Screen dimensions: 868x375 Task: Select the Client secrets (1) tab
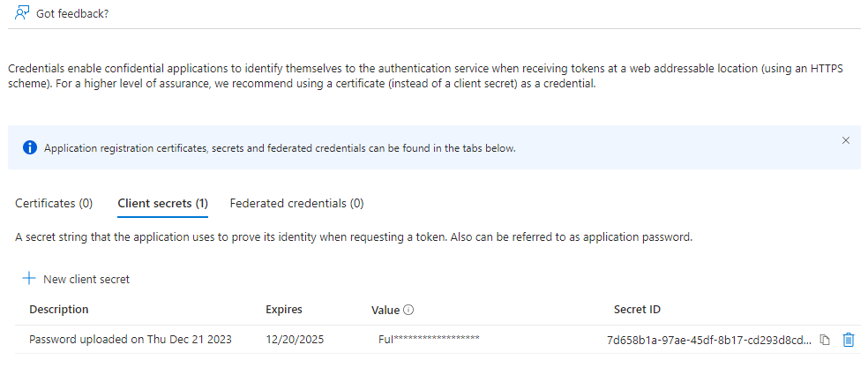(x=162, y=203)
